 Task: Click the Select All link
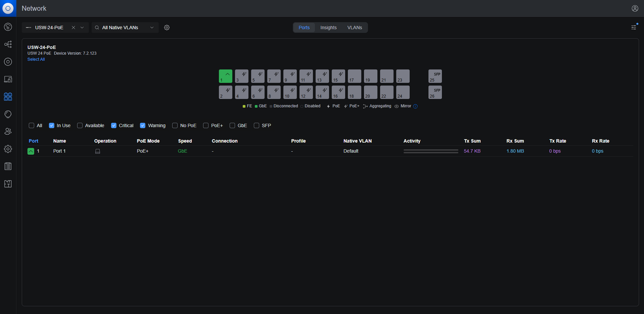[36, 59]
